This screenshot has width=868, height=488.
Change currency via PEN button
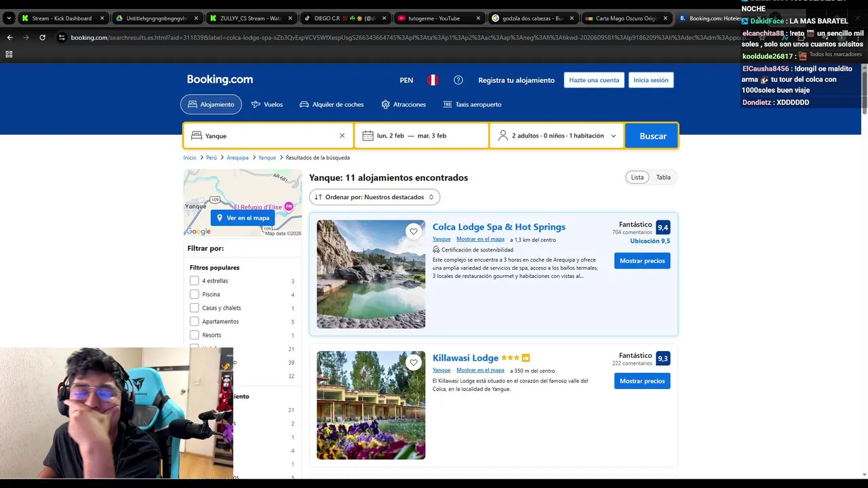[406, 80]
